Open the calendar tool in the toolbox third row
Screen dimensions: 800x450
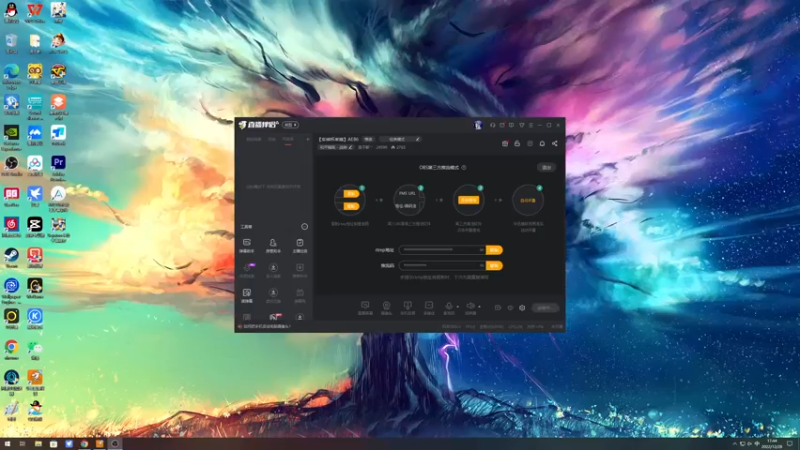click(300, 295)
